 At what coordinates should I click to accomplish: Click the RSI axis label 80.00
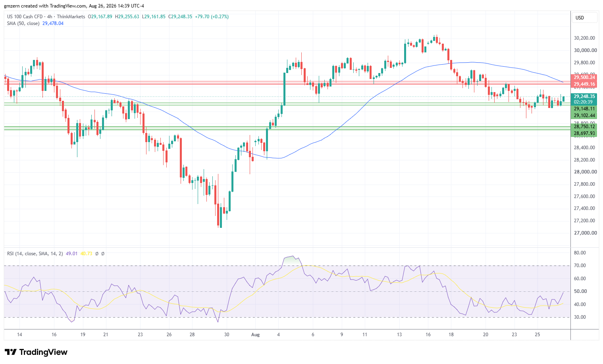pos(580,253)
